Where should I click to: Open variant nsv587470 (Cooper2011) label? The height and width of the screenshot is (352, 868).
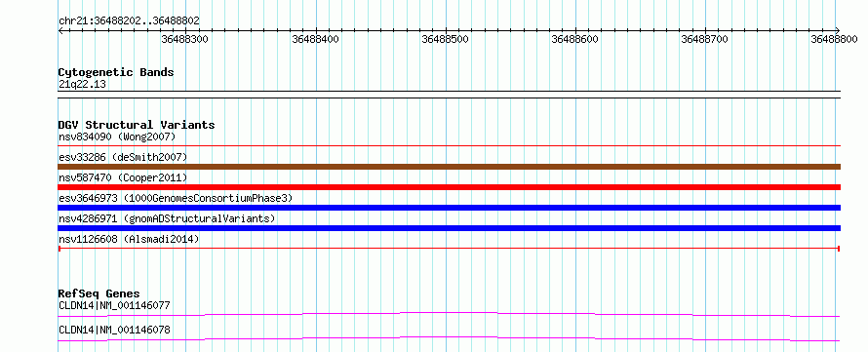pyautogui.click(x=123, y=177)
